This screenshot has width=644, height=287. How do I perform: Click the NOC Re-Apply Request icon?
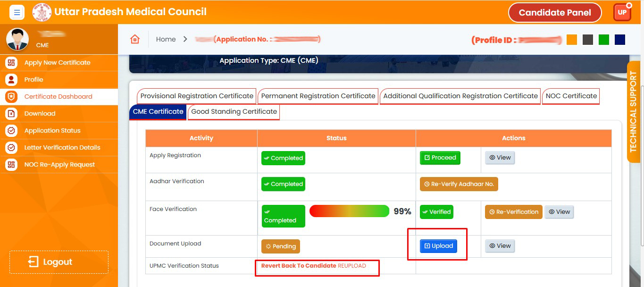pos(11,164)
